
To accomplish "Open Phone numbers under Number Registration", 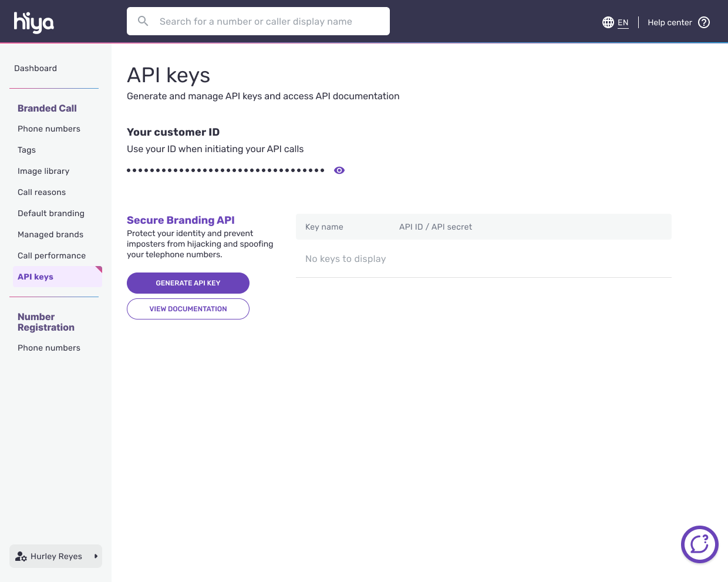I will point(49,348).
